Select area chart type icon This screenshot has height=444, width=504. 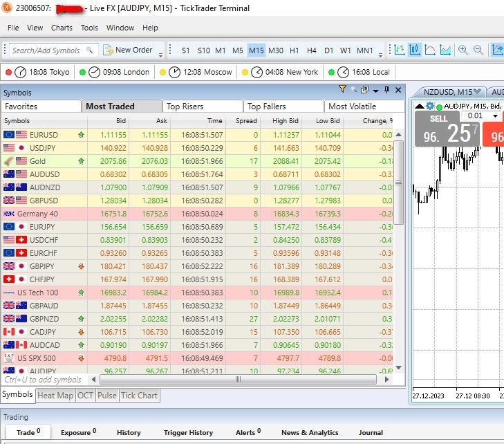[445, 50]
